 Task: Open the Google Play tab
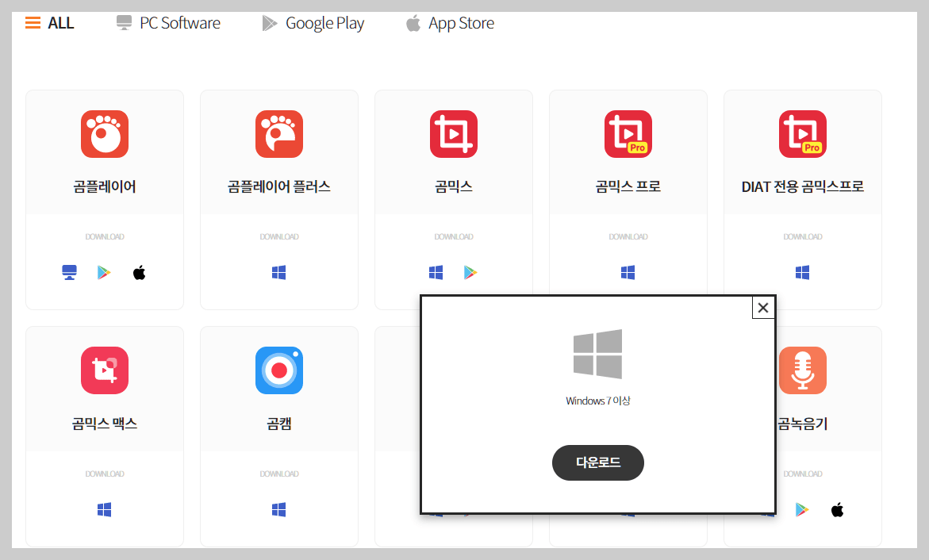(313, 23)
